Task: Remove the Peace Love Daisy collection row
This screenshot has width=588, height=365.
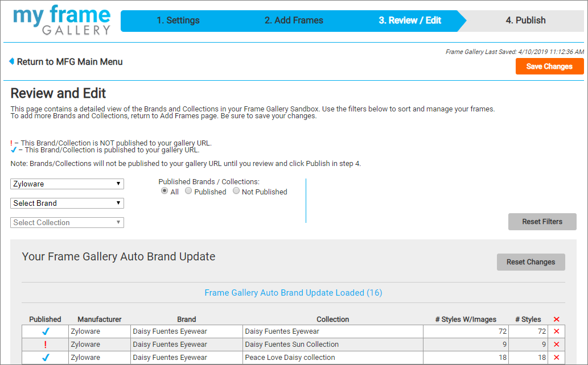Action: pyautogui.click(x=557, y=358)
